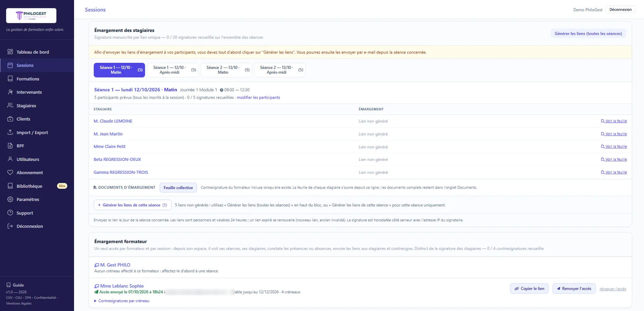Expand Contresignatures par créneau
This screenshot has height=311, width=644.
coord(122,301)
